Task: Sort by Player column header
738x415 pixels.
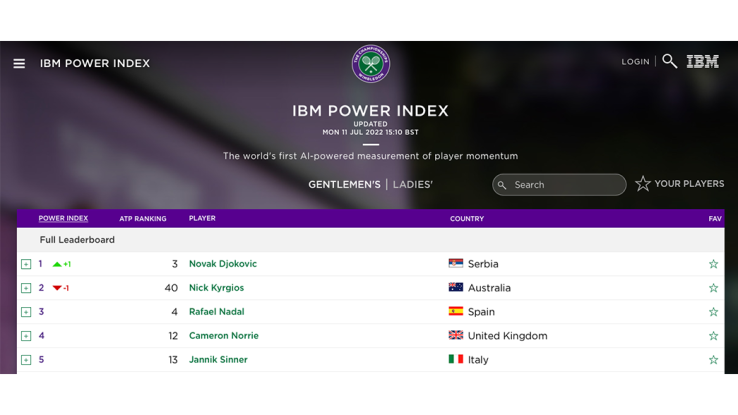Action: pyautogui.click(x=202, y=218)
